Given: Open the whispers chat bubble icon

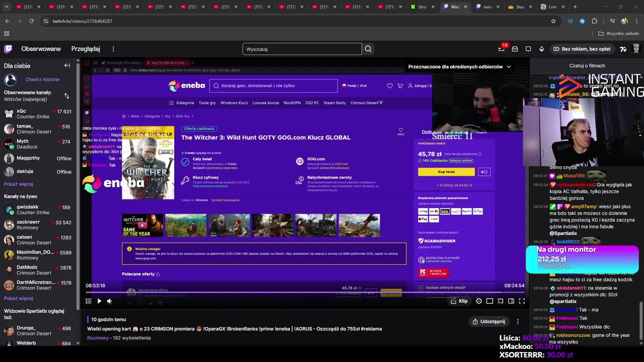Looking at the screenshot, I should (528, 49).
